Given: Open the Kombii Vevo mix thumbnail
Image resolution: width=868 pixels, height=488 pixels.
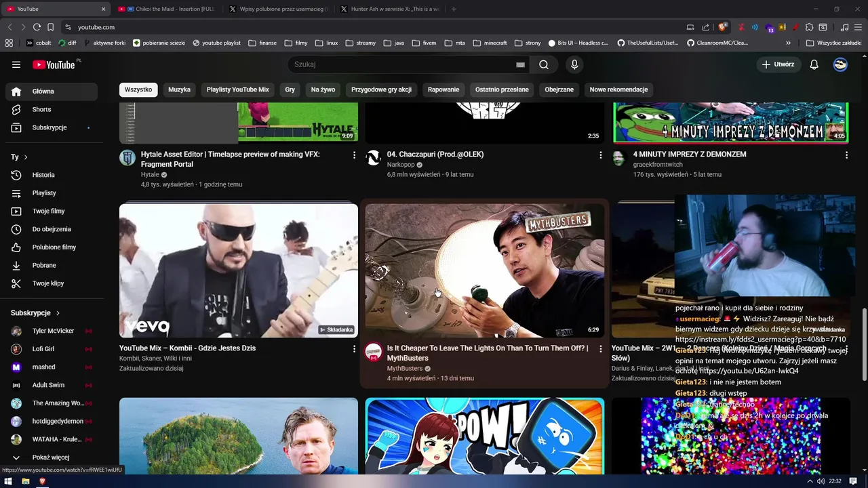Looking at the screenshot, I should coord(239,270).
